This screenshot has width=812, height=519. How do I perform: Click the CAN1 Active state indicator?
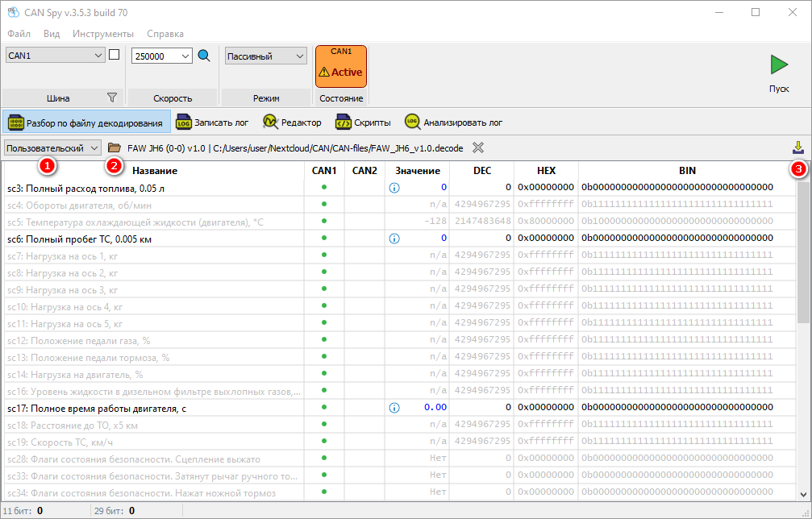tap(341, 66)
